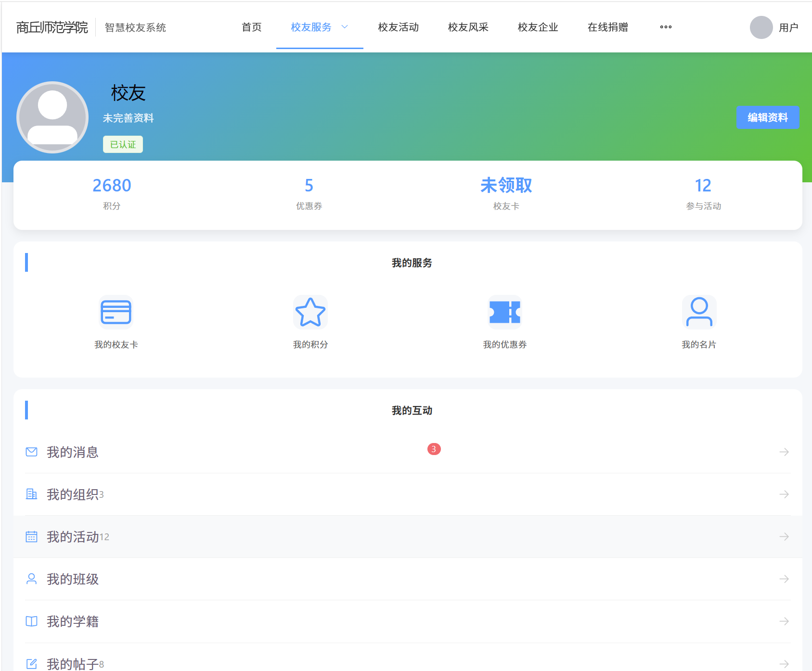Viewport: 812px width, 671px height.
Task: Click the arrow at the end of 我的消息 row
Action: tap(784, 452)
